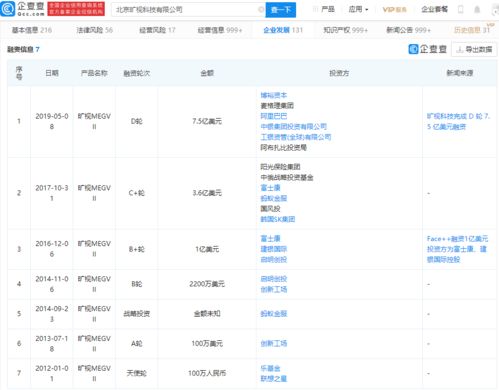The image size is (499, 390).
Task: Open investor link 联想之星
Action: 274,378
